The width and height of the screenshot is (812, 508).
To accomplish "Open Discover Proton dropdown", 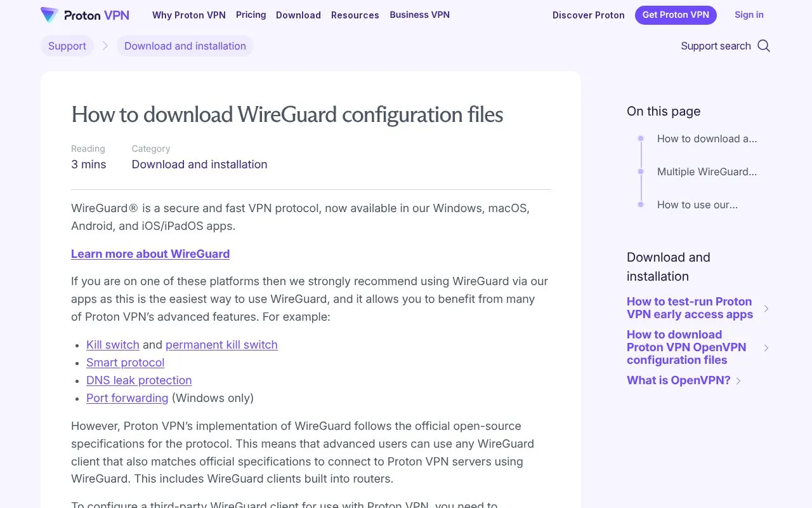I will (589, 15).
